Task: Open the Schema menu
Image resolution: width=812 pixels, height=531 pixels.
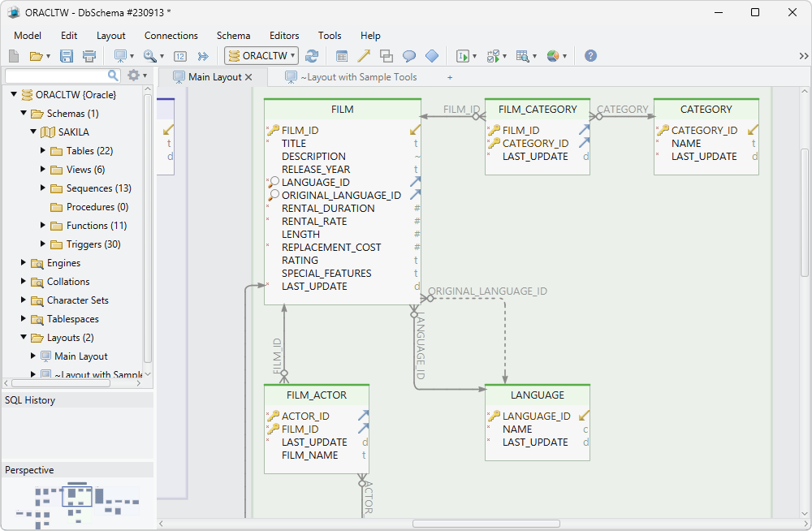Action: (233, 35)
